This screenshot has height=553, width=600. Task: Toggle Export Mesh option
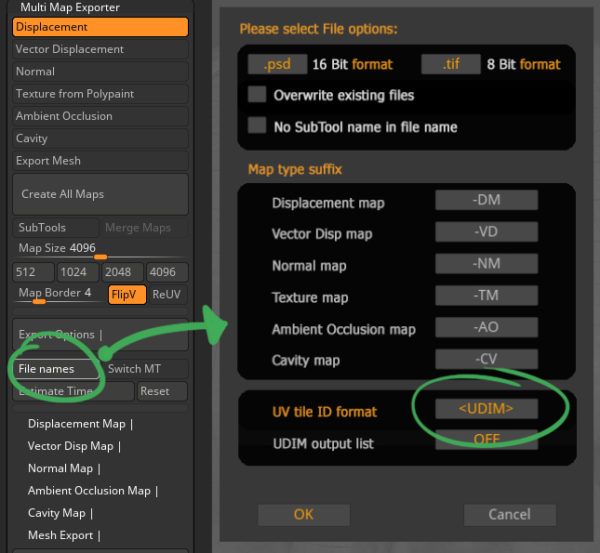point(100,161)
